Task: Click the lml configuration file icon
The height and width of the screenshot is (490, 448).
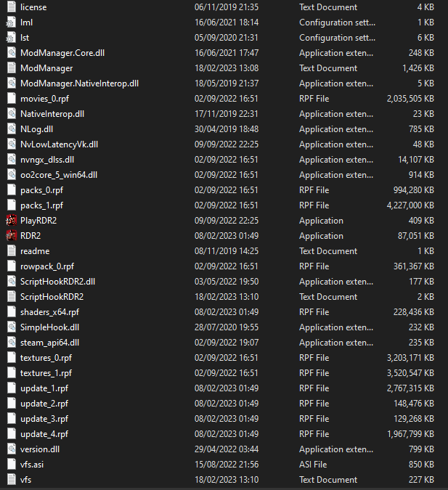Action: [12, 23]
